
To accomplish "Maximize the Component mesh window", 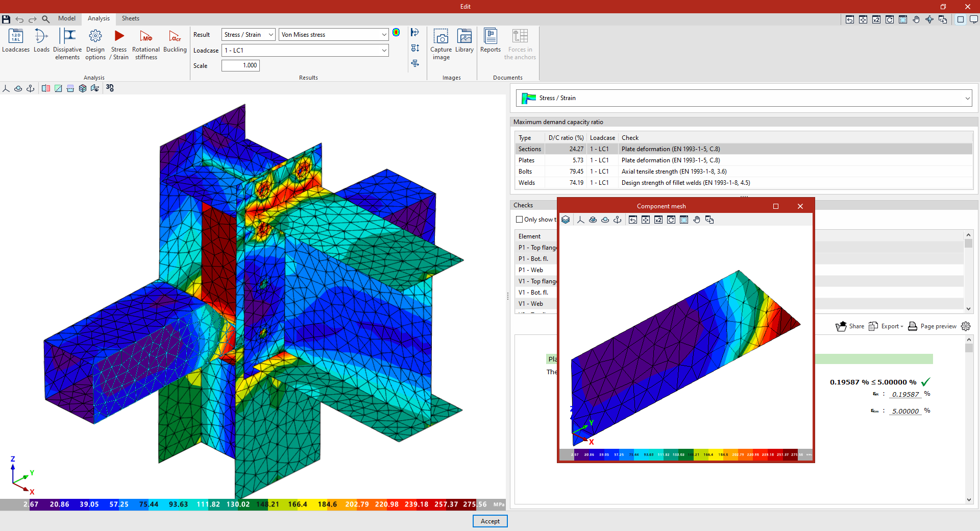I will [x=776, y=206].
